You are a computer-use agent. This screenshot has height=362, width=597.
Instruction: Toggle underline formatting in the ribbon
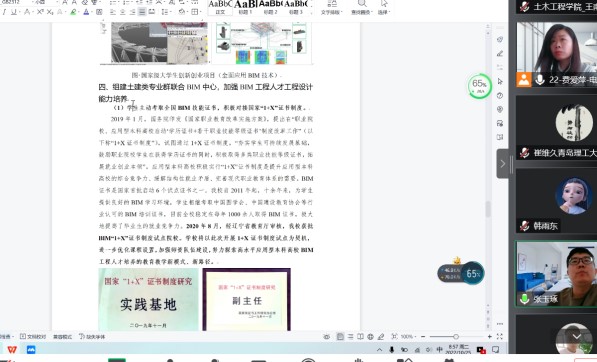(x=14, y=12)
